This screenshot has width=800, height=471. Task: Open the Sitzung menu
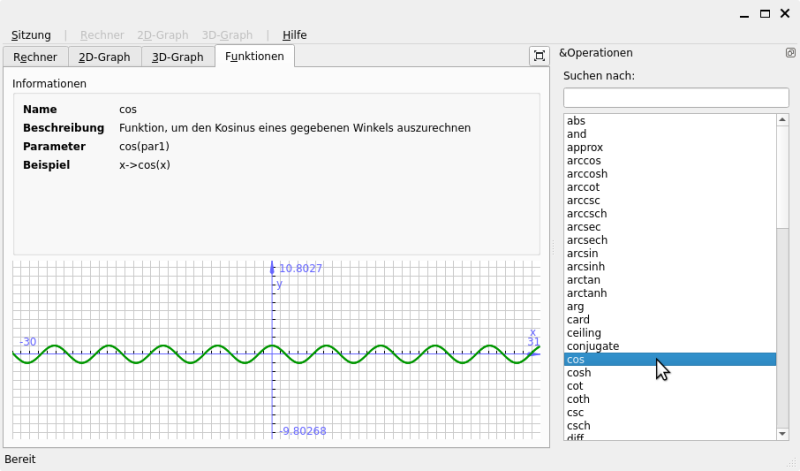(31, 35)
